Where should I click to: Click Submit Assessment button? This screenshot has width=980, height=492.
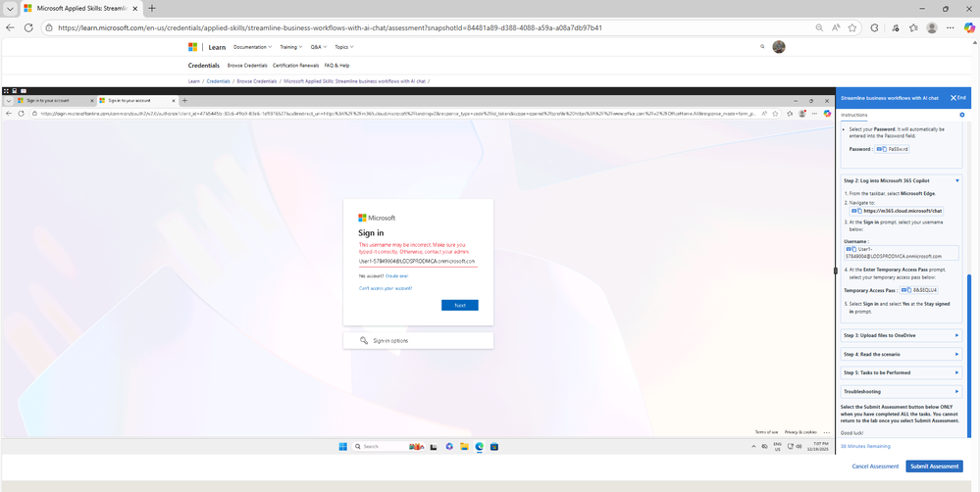tap(934, 467)
